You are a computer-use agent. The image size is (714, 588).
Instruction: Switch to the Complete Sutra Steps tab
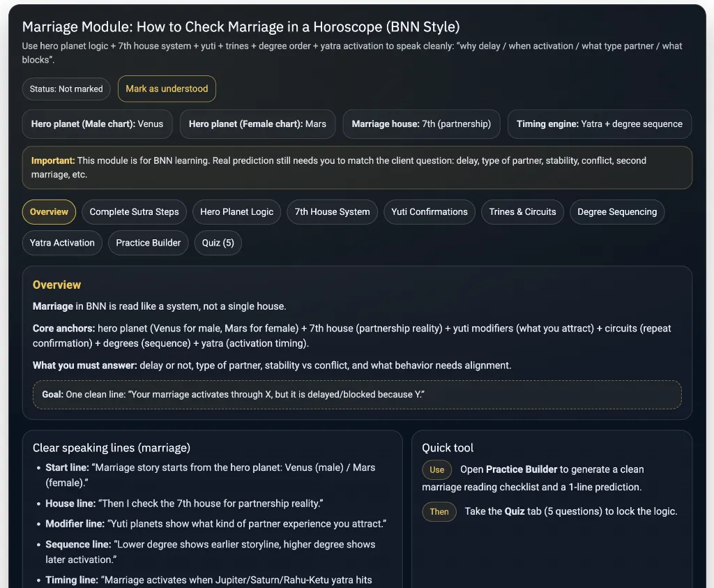click(134, 211)
